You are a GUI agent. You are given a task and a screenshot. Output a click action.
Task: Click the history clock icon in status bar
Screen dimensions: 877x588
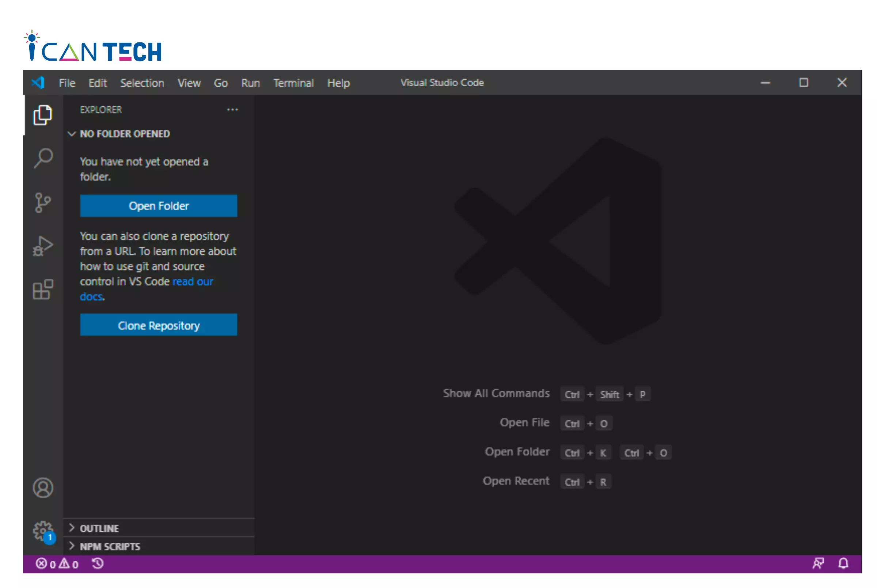click(x=98, y=564)
